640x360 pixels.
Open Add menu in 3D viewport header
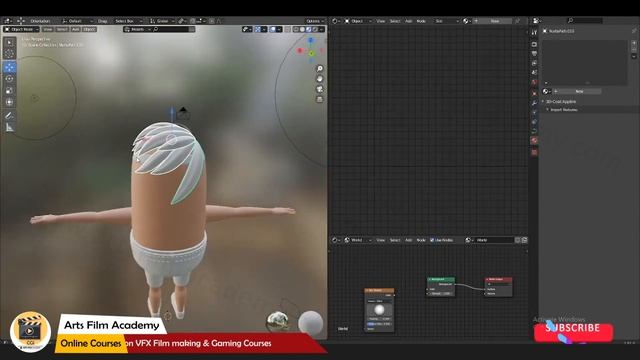(76, 29)
